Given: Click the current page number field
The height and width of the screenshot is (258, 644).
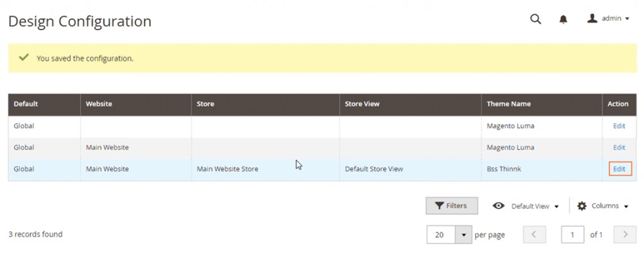Looking at the screenshot, I should (572, 235).
